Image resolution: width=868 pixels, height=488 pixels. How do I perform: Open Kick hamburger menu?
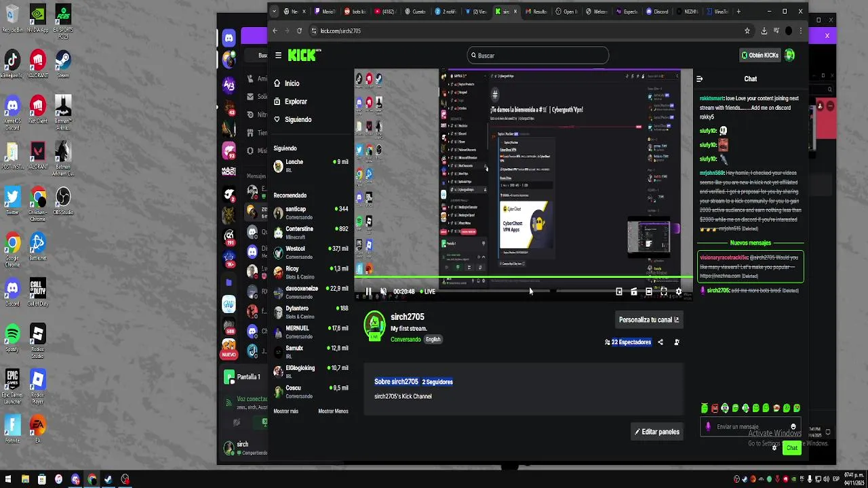pyautogui.click(x=278, y=56)
